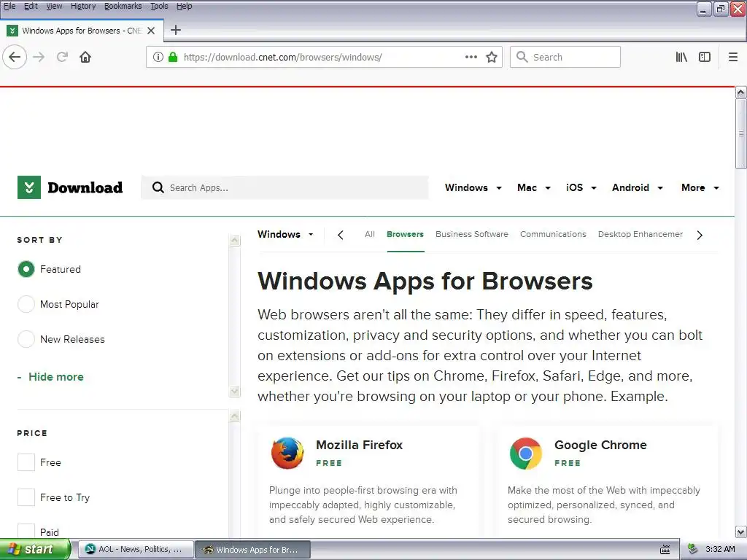Image resolution: width=747 pixels, height=560 pixels.
Task: Open the Firefox hamburger menu
Action: click(733, 57)
